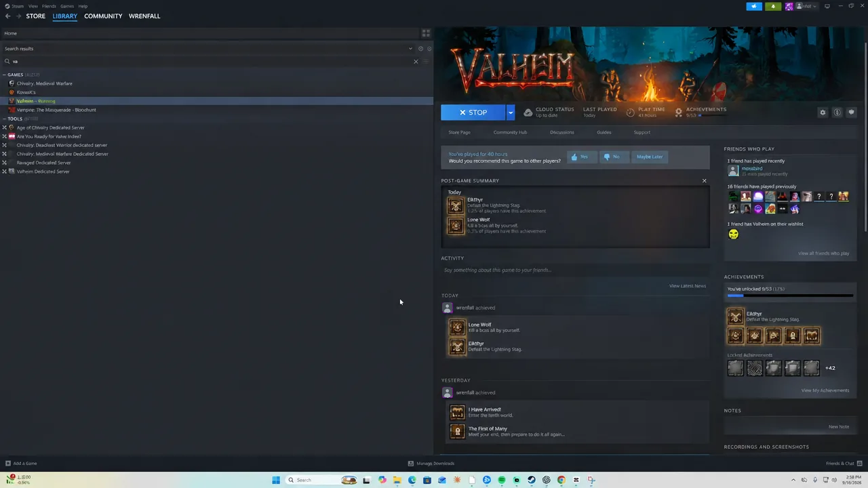Open View all friends who play link

(x=823, y=253)
